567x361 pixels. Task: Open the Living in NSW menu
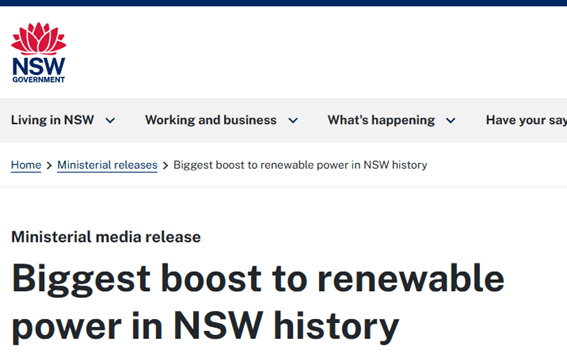(x=52, y=120)
